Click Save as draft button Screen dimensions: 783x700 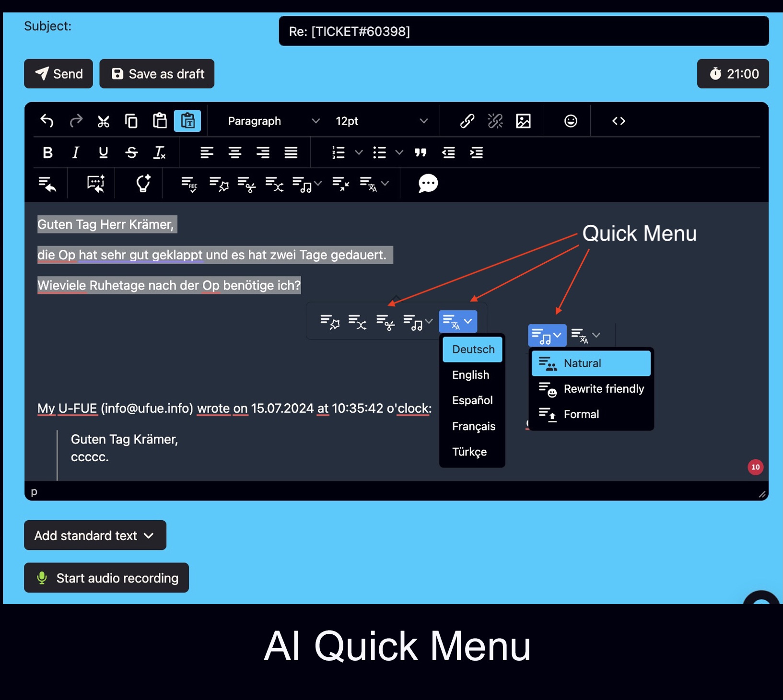click(157, 74)
